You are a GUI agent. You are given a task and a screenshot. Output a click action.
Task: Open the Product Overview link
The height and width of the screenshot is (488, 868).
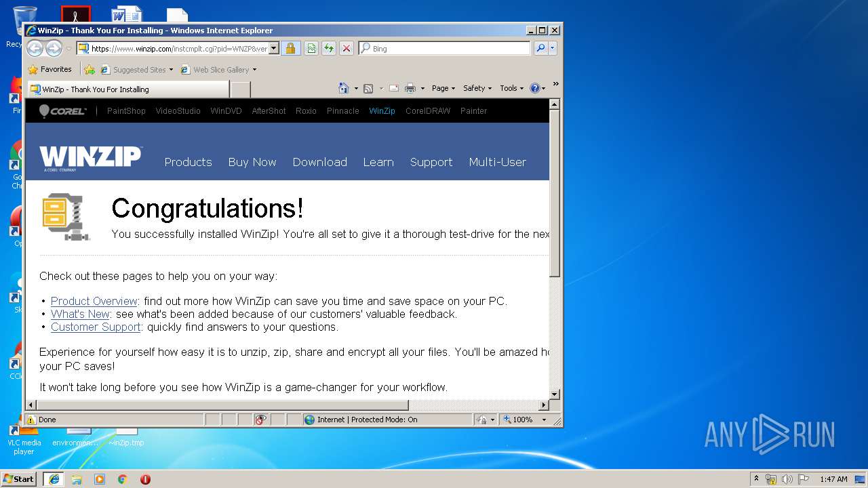coord(94,301)
